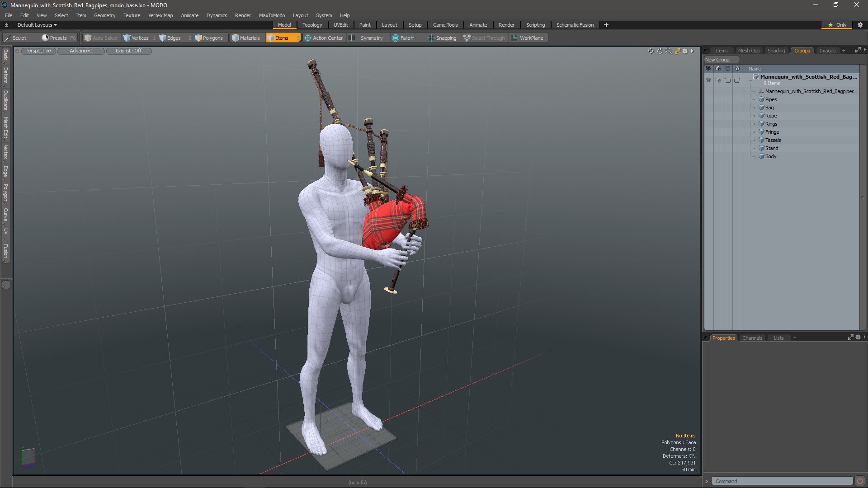The image size is (868, 488).
Task: Open the Action Center options
Action: click(x=324, y=38)
